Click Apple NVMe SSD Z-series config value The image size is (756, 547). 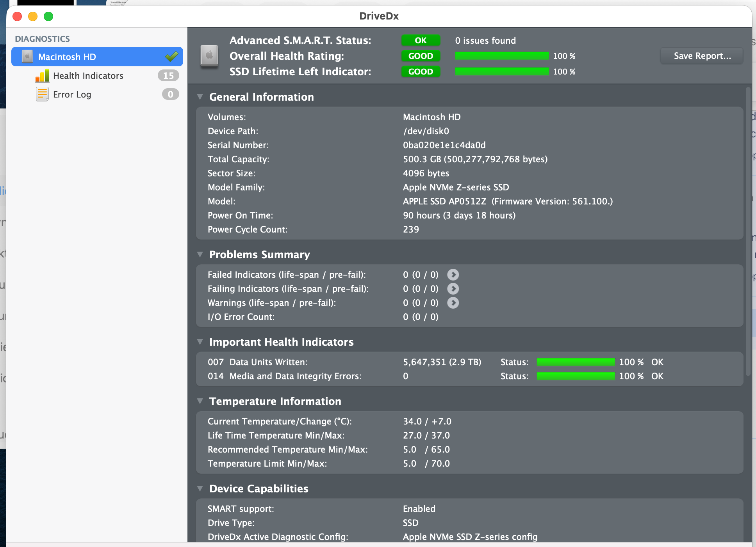pos(470,537)
